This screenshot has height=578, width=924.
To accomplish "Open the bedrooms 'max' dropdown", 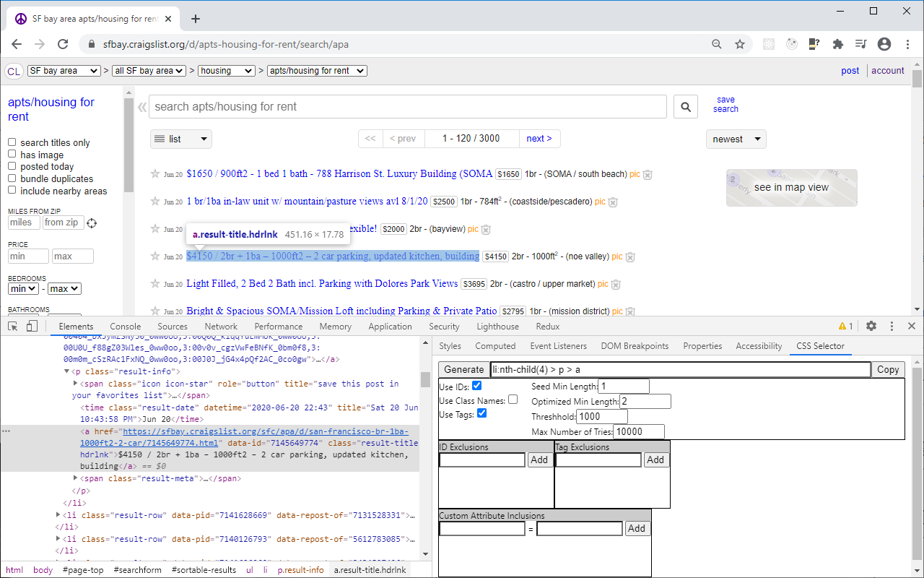I will (64, 289).
